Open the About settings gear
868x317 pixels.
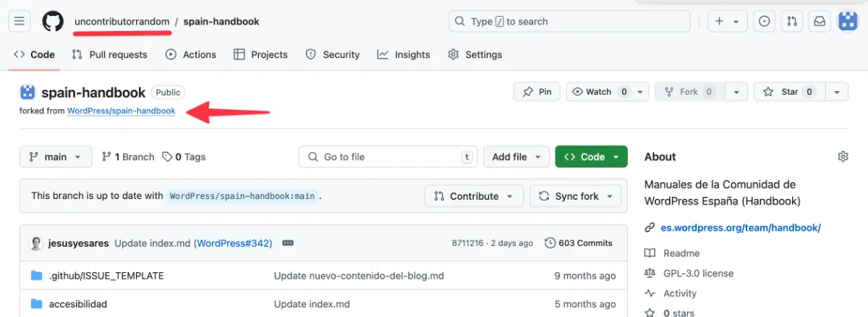click(x=843, y=156)
